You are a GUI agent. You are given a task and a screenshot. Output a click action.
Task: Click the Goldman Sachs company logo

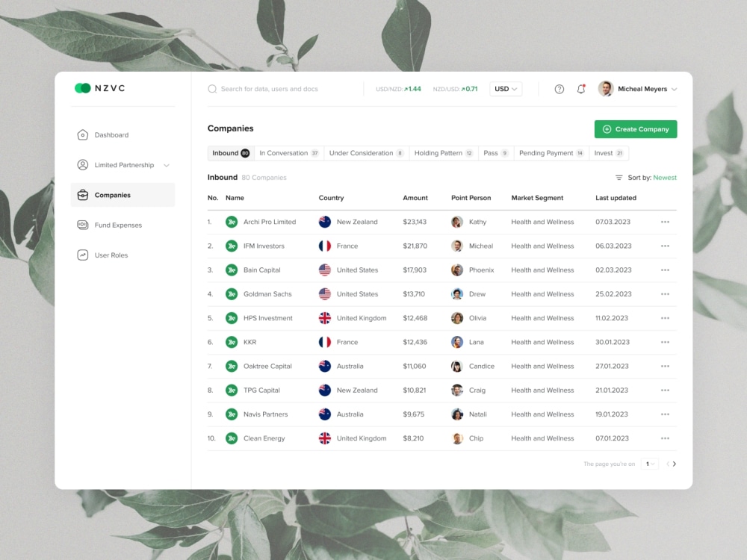[x=232, y=293]
